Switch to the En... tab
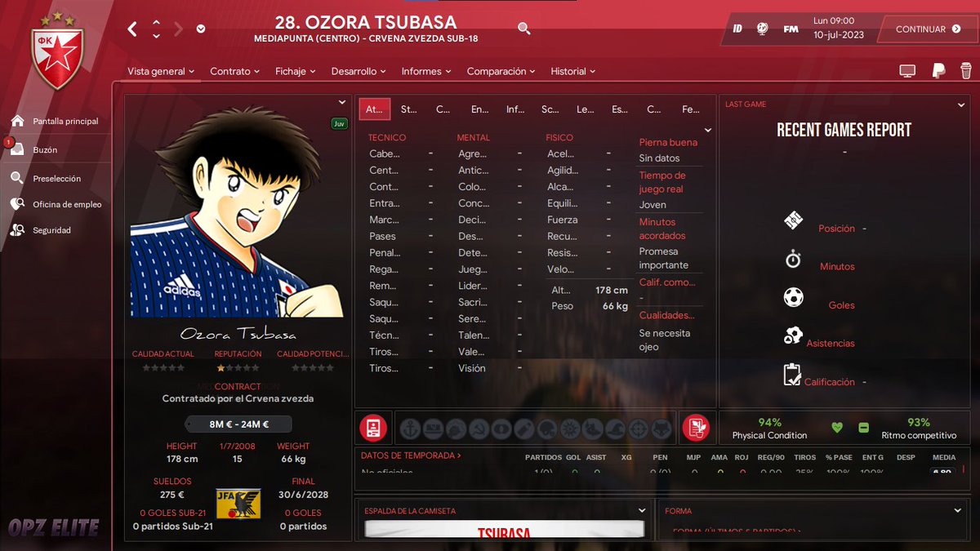Screen dimensions: 980x551 point(479,109)
